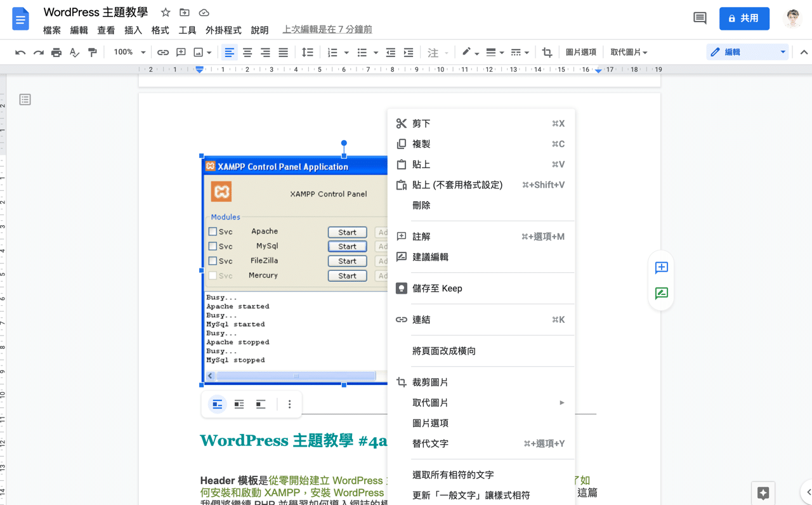Justify text in toolbar
Viewport: 812px width, 505px height.
284,53
